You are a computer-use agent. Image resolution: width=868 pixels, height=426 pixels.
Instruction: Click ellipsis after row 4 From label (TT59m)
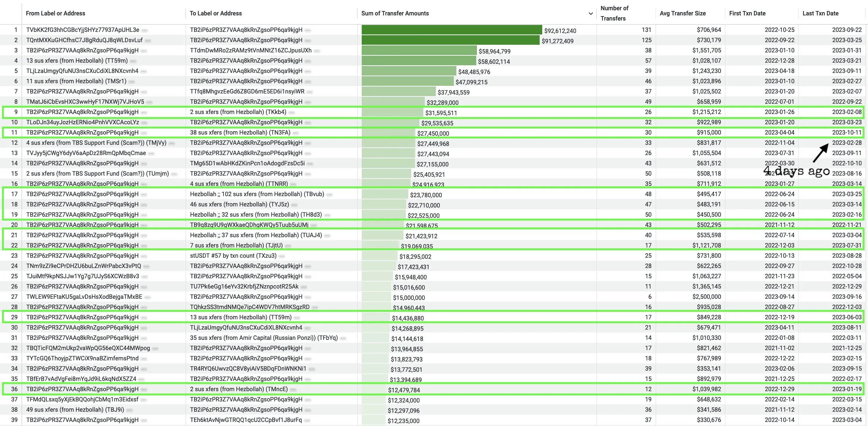pyautogui.click(x=133, y=61)
